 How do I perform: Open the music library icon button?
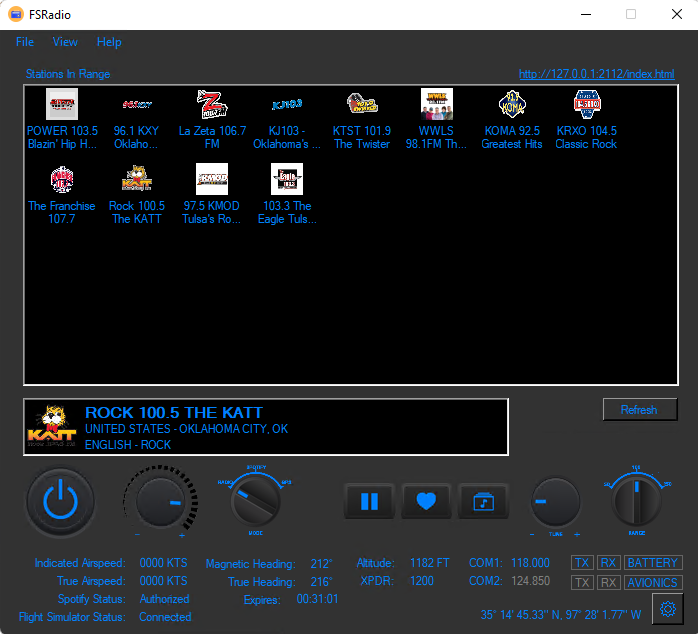pos(483,501)
